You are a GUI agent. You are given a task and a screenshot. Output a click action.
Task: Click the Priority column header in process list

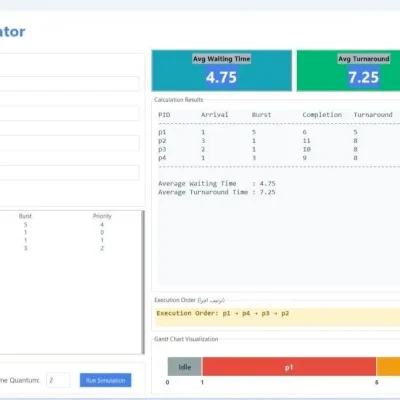pyautogui.click(x=102, y=216)
